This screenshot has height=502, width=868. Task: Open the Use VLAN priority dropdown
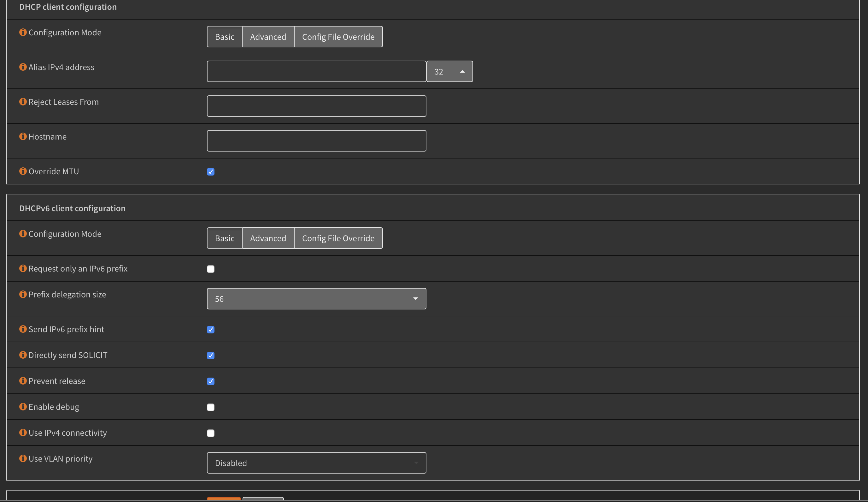tap(316, 463)
